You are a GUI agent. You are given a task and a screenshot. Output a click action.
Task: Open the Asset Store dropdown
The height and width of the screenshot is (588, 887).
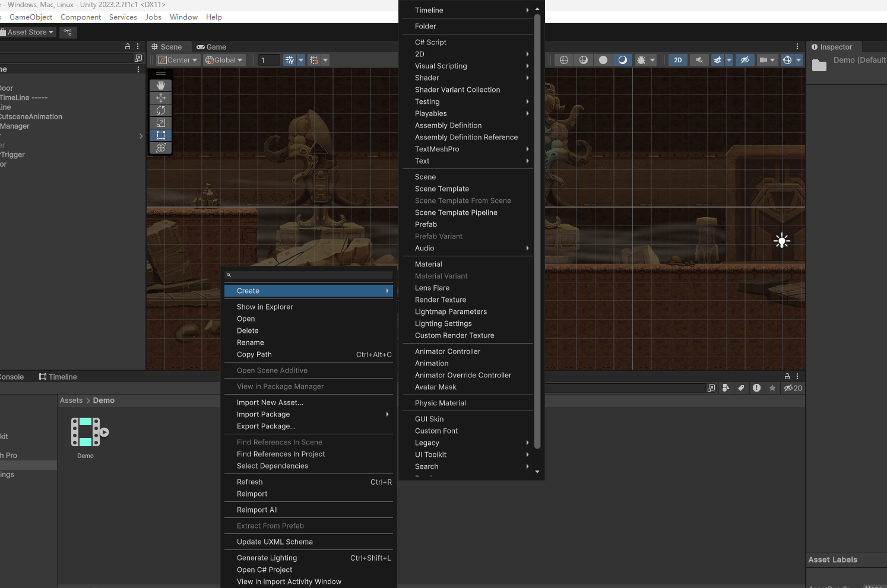(x=28, y=32)
